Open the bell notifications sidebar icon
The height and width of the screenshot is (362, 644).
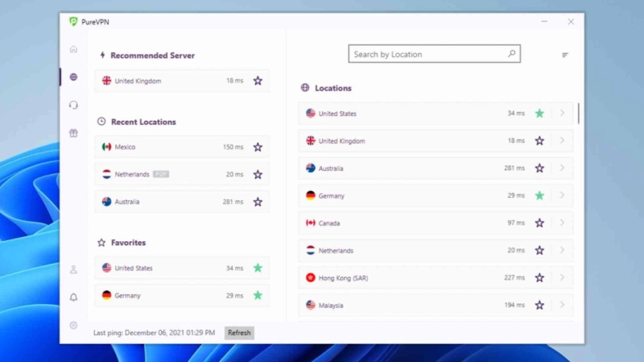click(74, 297)
